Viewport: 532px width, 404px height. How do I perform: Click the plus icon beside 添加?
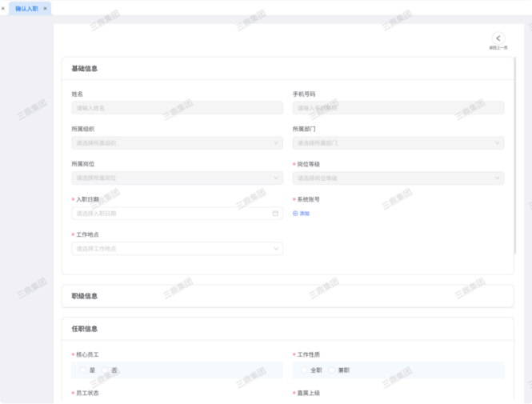coord(295,214)
